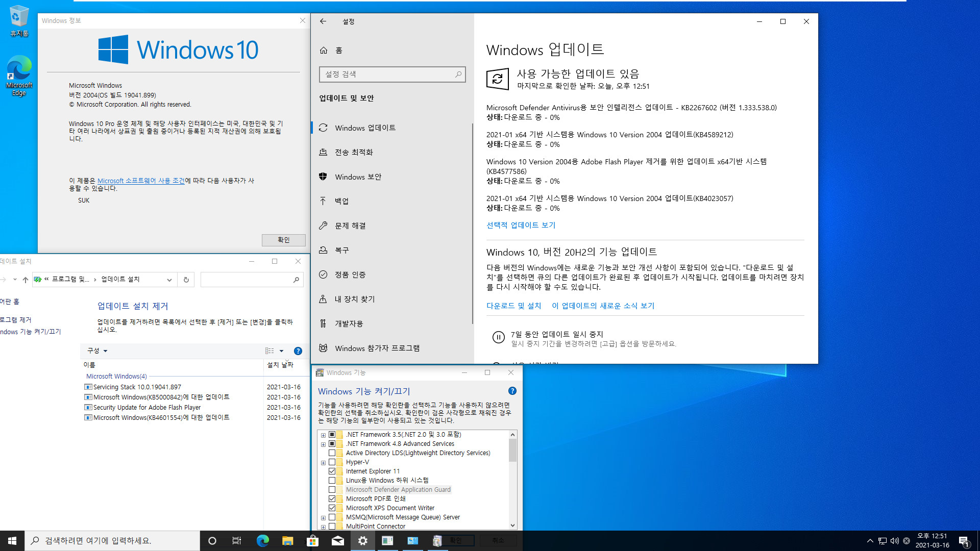This screenshot has height=551, width=980.
Task: Click the Settings sidebar scrollbar
Action: tap(472, 223)
